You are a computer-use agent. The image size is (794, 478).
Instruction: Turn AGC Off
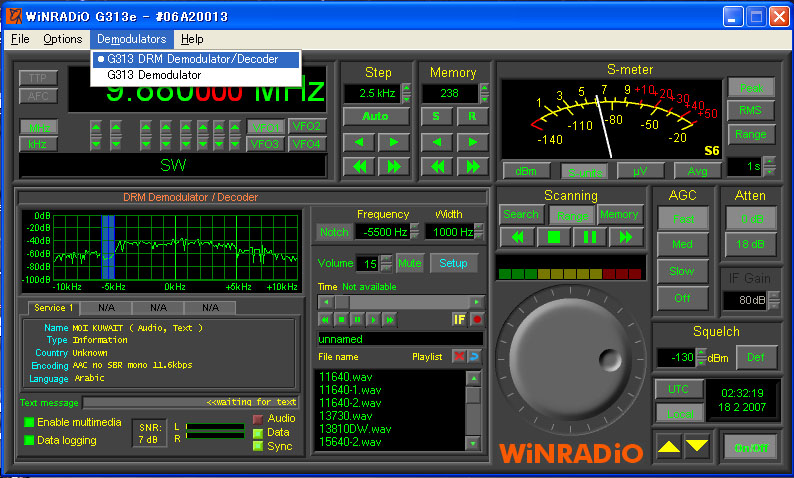pyautogui.click(x=683, y=298)
